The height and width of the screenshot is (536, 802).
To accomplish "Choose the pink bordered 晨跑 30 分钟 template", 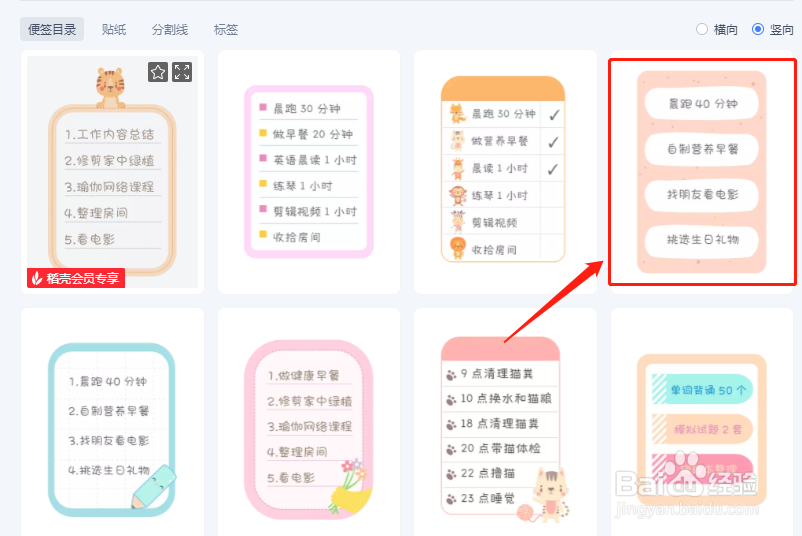I will point(309,172).
